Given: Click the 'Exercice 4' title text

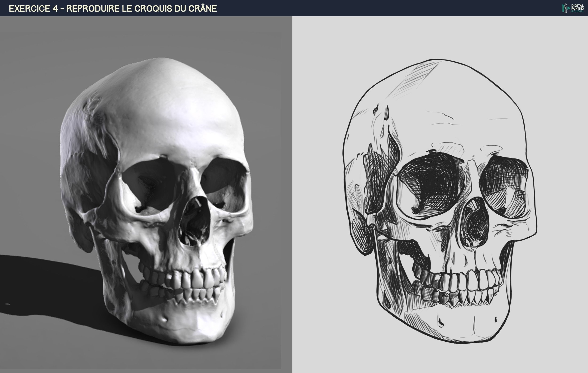Looking at the screenshot, I should 33,8.
